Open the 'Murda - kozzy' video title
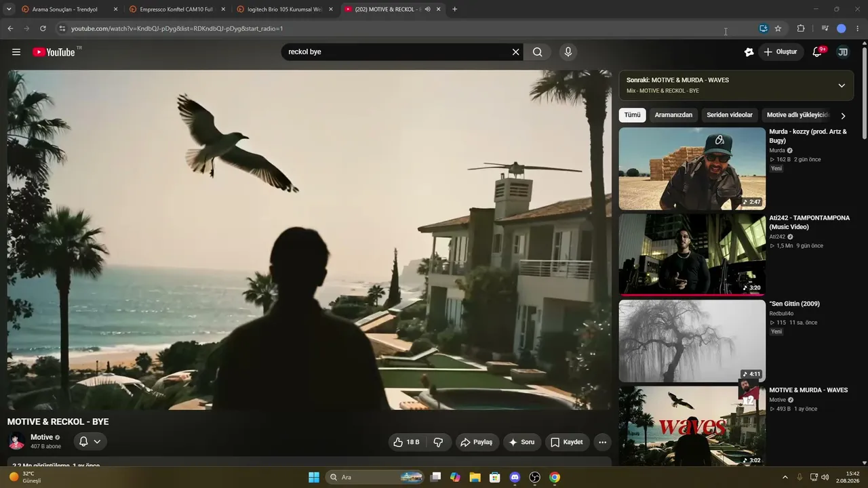The image size is (868, 488). 808,136
